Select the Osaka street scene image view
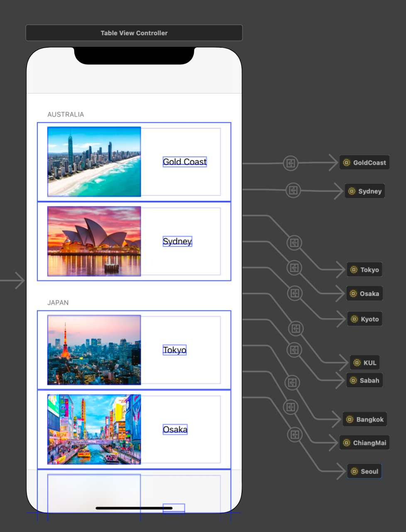406x532 pixels. click(x=94, y=429)
